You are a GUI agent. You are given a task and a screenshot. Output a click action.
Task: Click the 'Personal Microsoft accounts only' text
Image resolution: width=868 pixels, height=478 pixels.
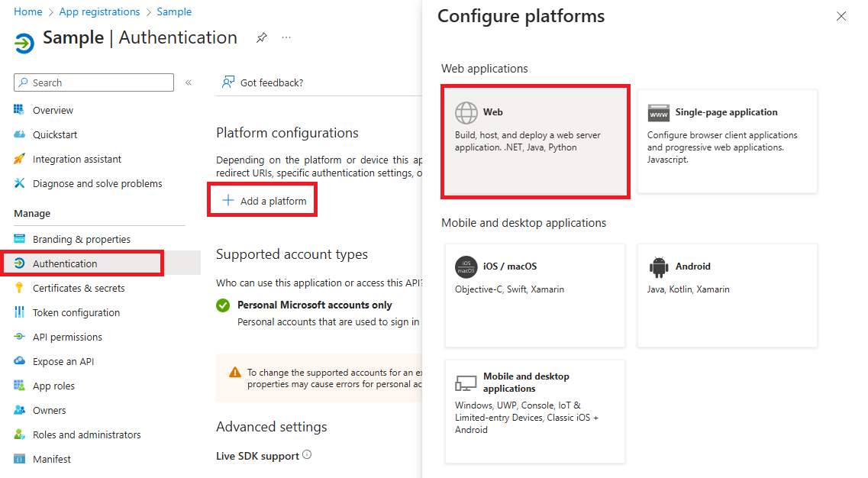(315, 305)
